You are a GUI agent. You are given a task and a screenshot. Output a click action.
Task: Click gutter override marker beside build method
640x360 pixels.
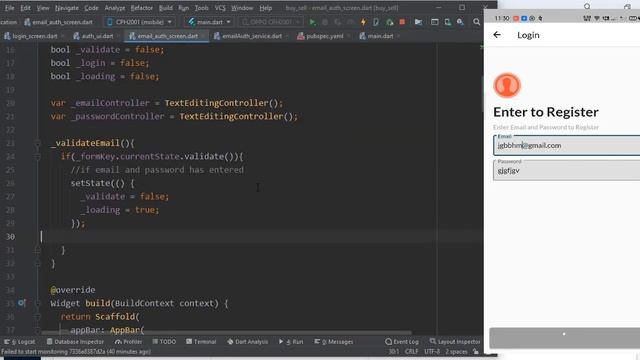[22, 303]
